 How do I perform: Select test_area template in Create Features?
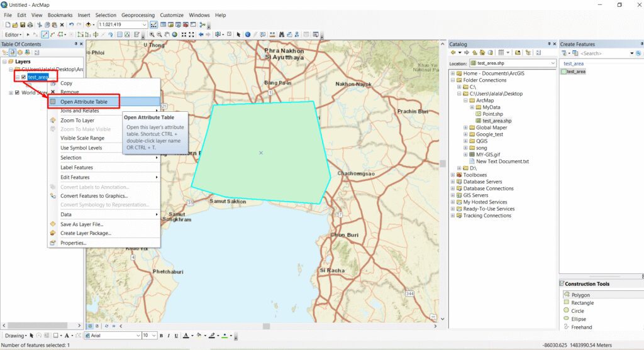[574, 72]
